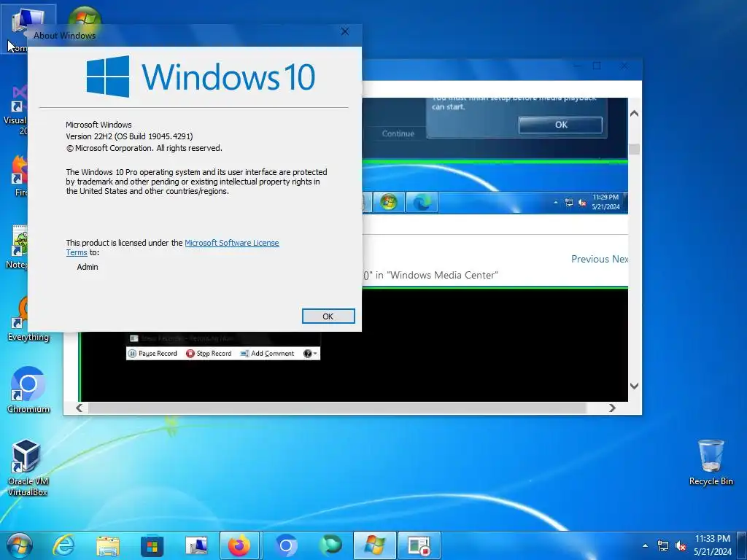Open the Microsoft Software License link
This screenshot has width=747, height=560.
coord(231,243)
